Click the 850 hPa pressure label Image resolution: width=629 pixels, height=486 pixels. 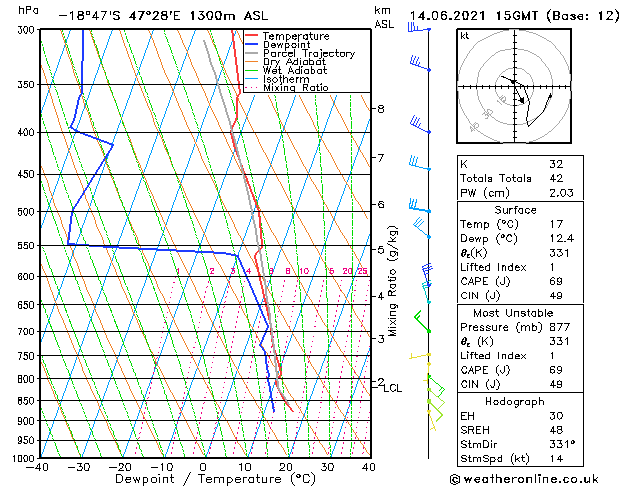pyautogui.click(x=26, y=401)
